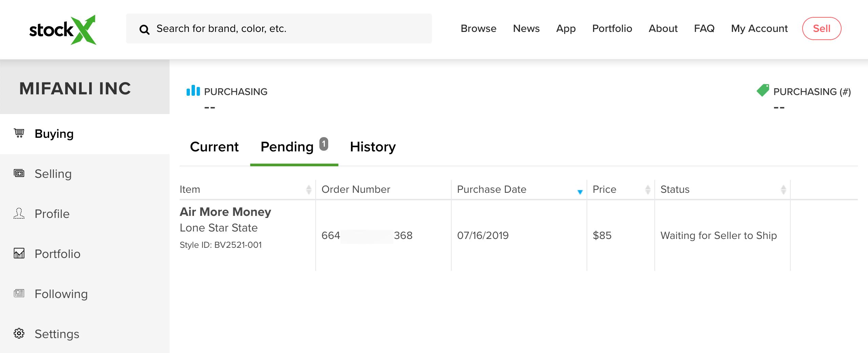Sort the table by Price column
This screenshot has height=353, width=868.
[x=648, y=189]
